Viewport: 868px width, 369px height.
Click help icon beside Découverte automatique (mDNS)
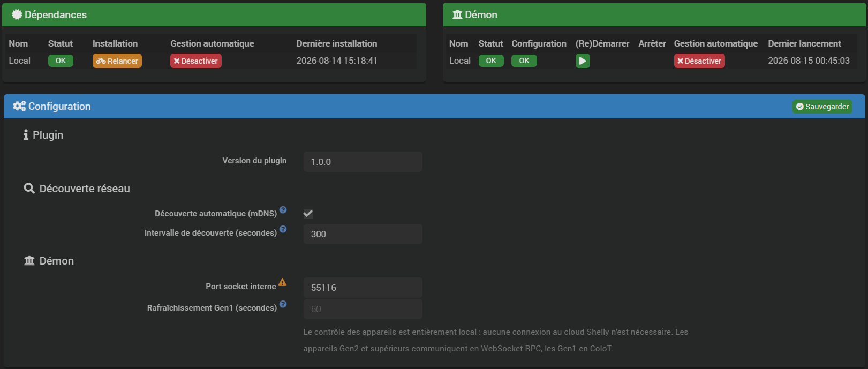(283, 210)
